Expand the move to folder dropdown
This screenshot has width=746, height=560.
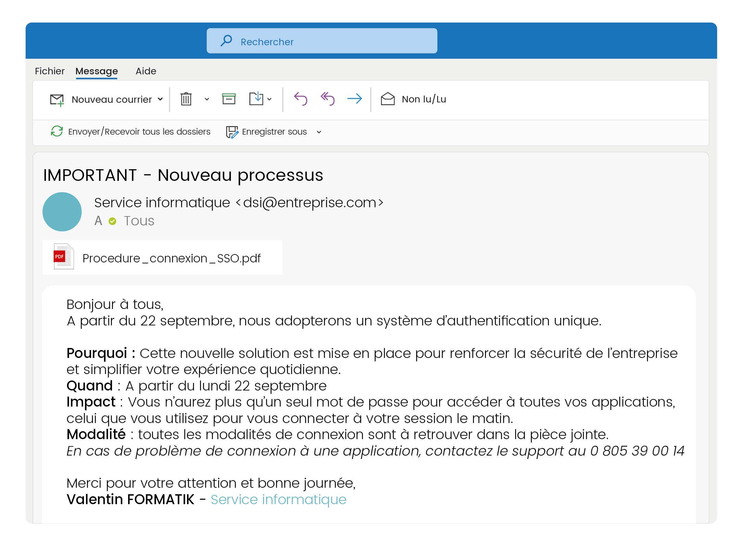[x=270, y=99]
